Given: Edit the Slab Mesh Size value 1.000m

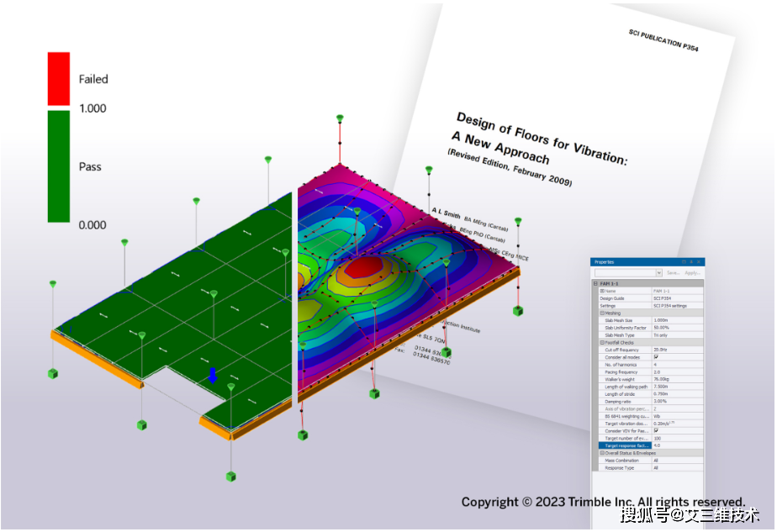Looking at the screenshot, I should 678,320.
